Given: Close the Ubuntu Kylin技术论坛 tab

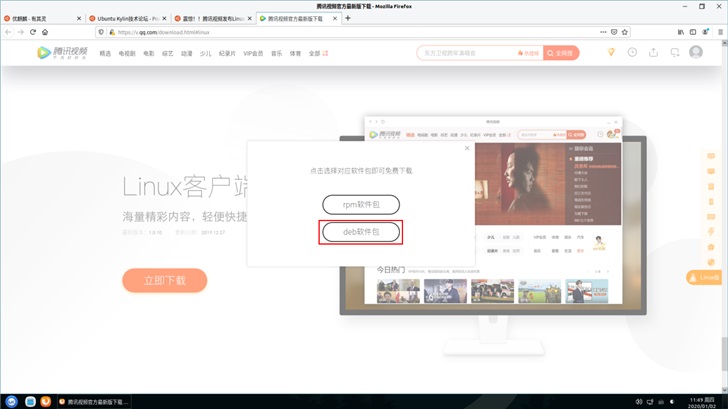Looking at the screenshot, I should [164, 19].
